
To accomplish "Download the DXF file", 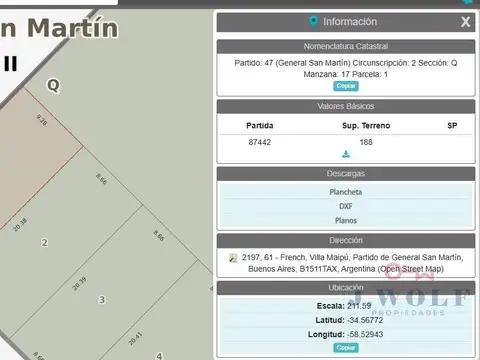I will 346,206.
